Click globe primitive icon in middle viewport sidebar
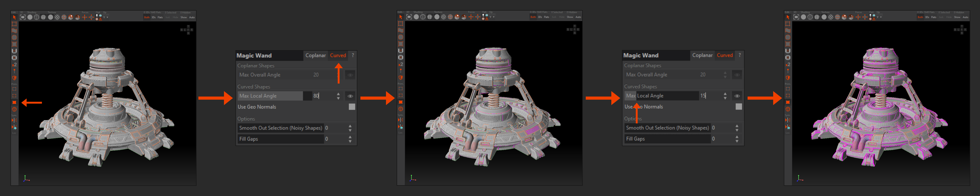The height and width of the screenshot is (196, 980). [x=401, y=109]
